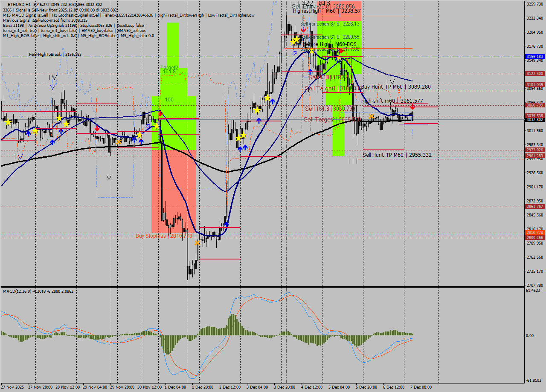
Task: Select the blue up arrow near the 2 Dec low
Action: coord(227,224)
